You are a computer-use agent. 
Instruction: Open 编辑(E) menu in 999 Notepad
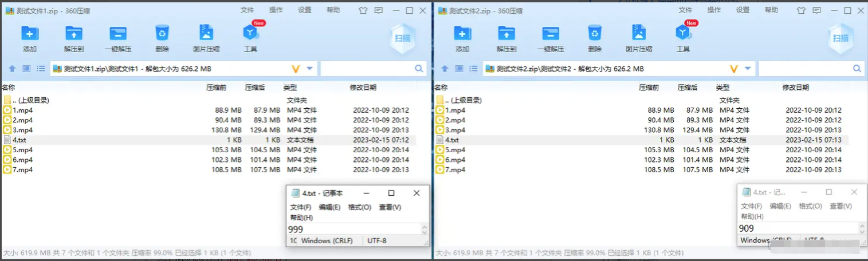(x=329, y=207)
